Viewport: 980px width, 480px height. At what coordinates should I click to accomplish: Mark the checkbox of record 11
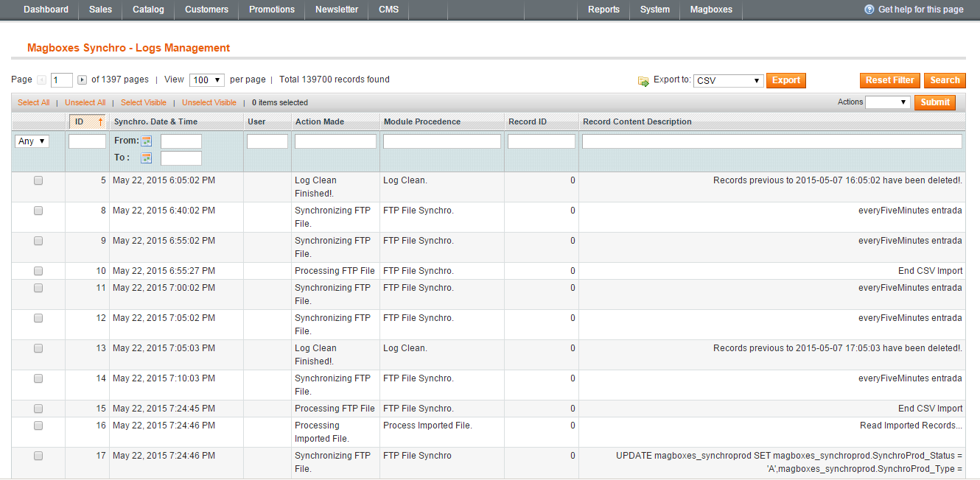coord(38,288)
